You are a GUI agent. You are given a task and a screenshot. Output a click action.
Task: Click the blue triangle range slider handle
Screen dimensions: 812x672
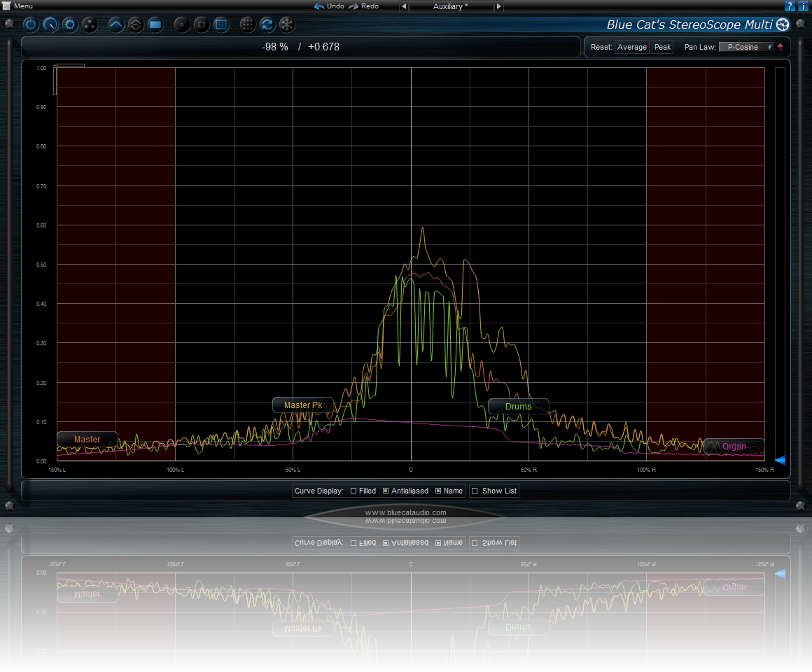pyautogui.click(x=780, y=460)
